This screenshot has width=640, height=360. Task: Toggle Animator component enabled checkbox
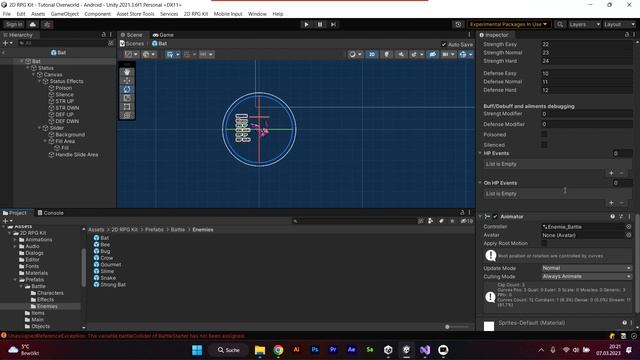click(495, 217)
